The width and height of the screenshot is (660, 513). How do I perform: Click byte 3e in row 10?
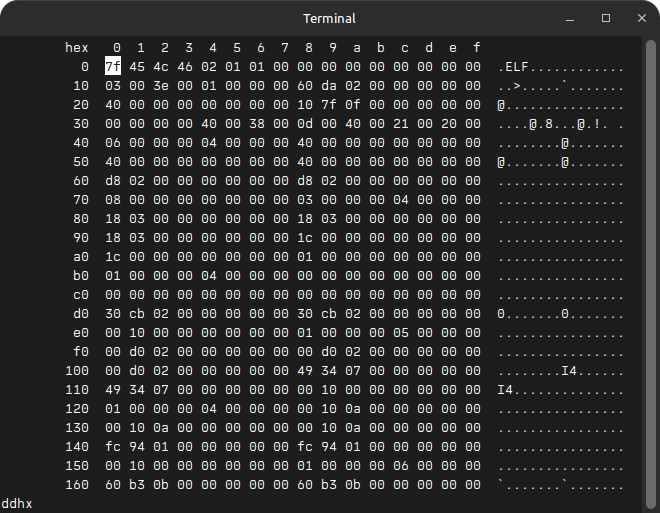[161, 86]
